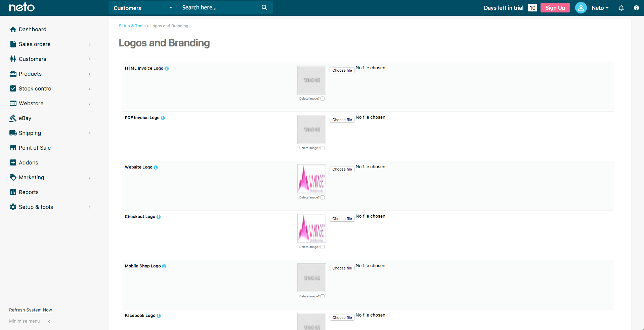The height and width of the screenshot is (330, 644).
Task: Click the eBay gavel icon
Action: [x=13, y=118]
